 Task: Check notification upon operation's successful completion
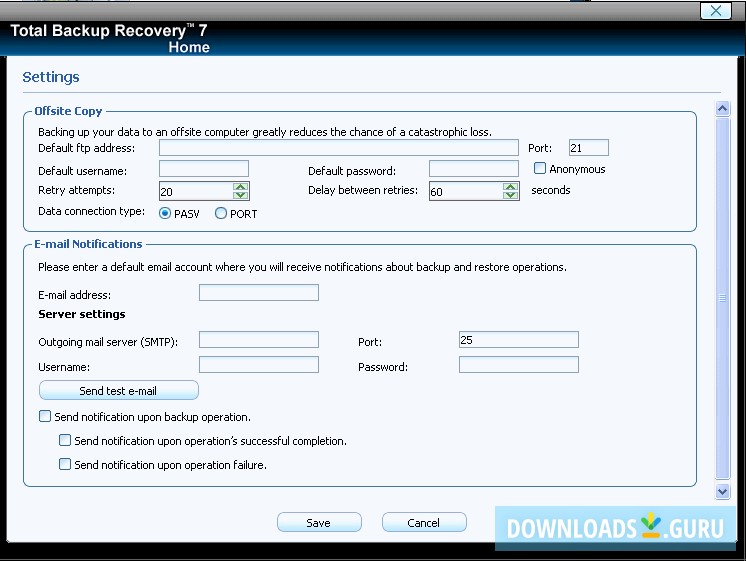pos(65,440)
